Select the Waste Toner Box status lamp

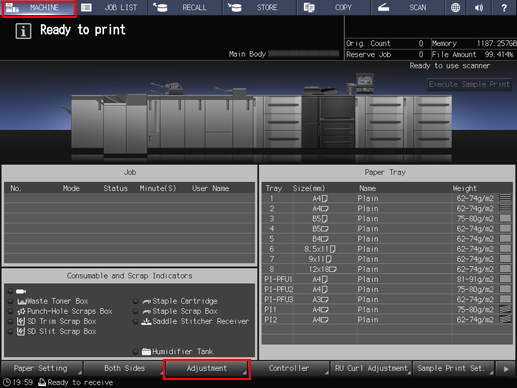pos(11,301)
